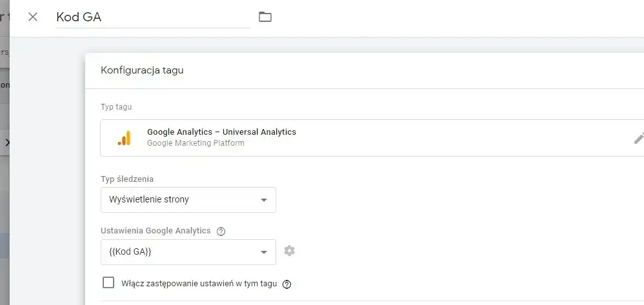The image size is (644, 305).
Task: Click the chevron arrow in dimmed sidebar
Action: pyautogui.click(x=6, y=143)
